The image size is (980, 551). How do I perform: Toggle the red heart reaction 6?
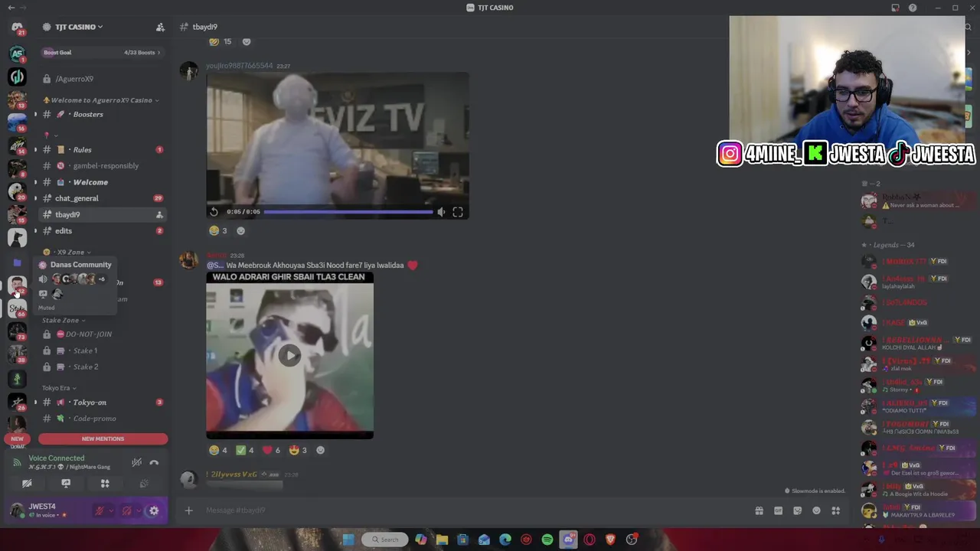272,450
